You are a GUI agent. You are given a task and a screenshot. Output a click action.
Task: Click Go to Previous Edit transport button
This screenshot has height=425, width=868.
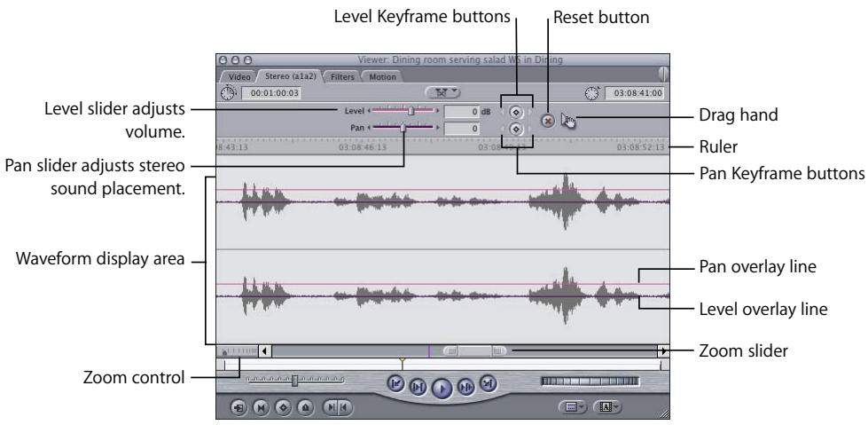point(396,383)
